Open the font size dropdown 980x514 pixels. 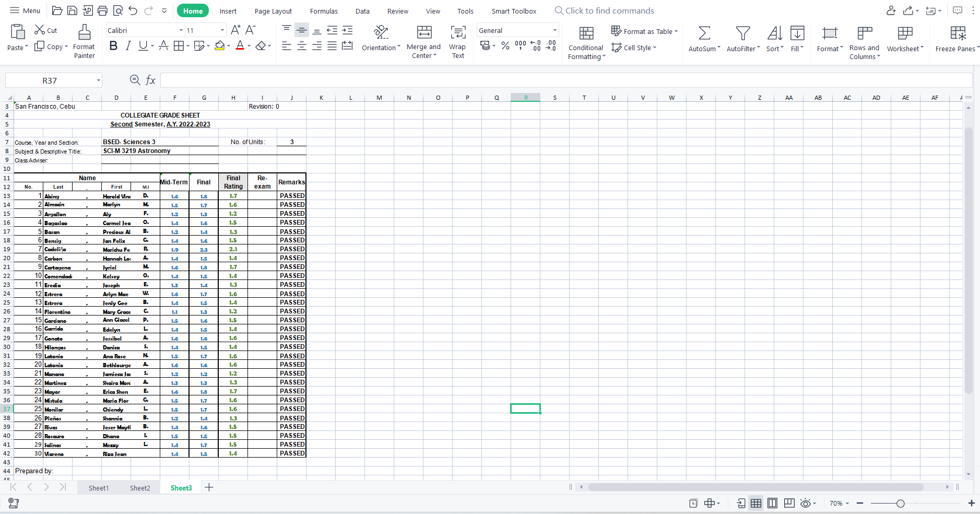[x=222, y=30]
